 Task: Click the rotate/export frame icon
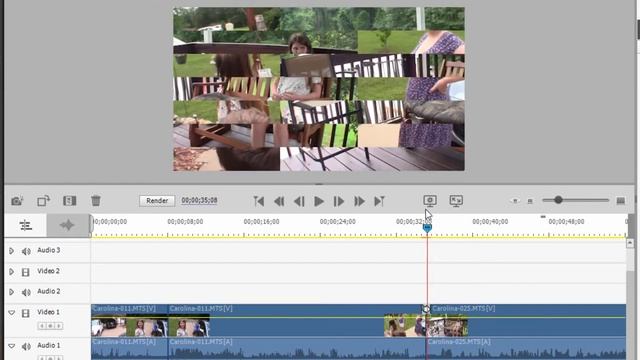point(43,201)
